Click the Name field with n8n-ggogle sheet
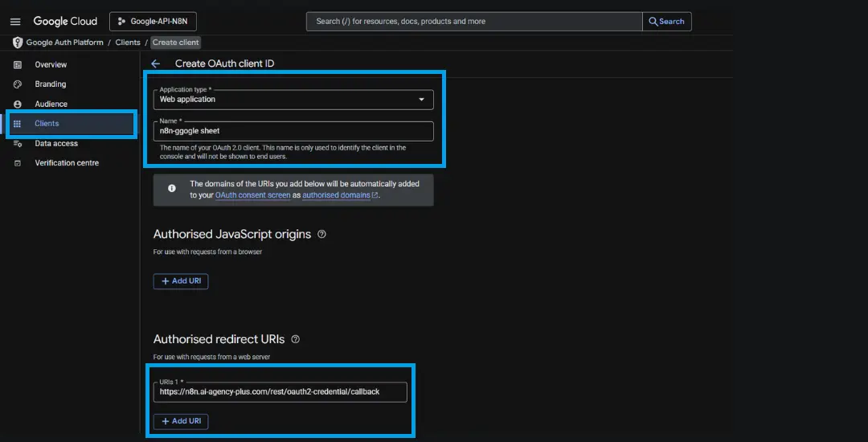Screen dimensions: 868x442 coord(293,131)
